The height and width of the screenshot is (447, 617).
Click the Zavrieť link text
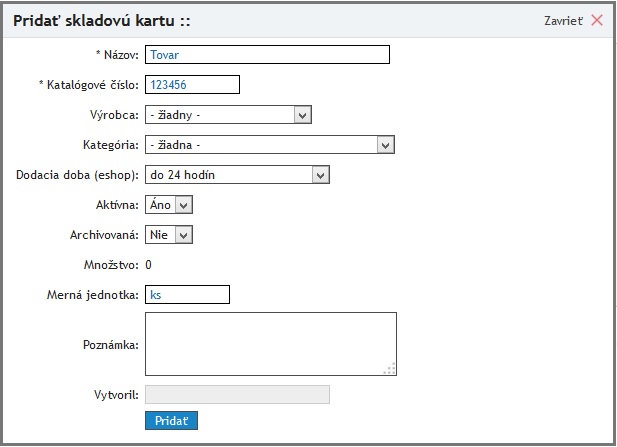pos(563,20)
